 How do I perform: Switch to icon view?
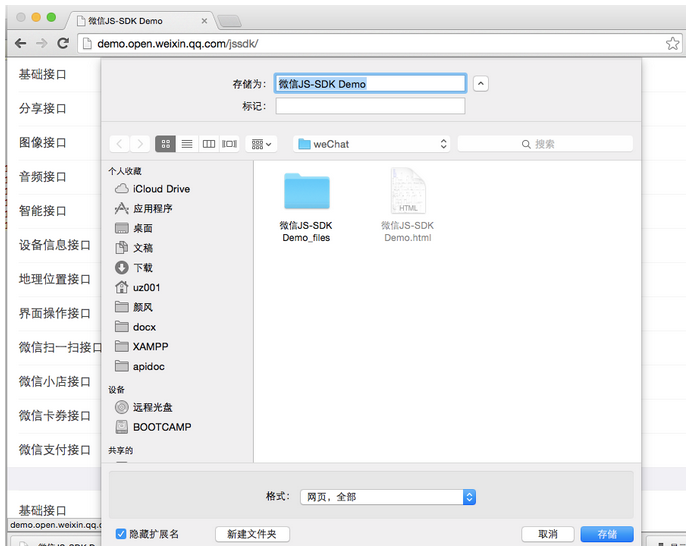coord(166,144)
